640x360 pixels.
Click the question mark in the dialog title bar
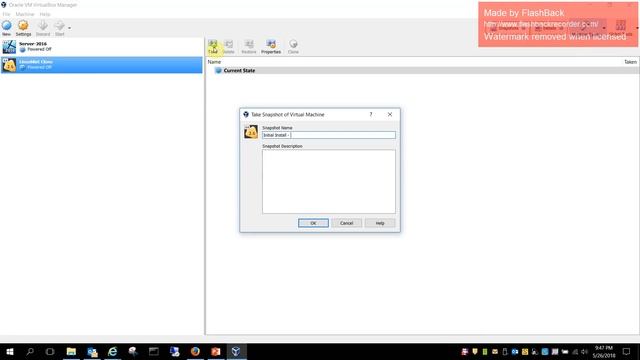point(371,115)
